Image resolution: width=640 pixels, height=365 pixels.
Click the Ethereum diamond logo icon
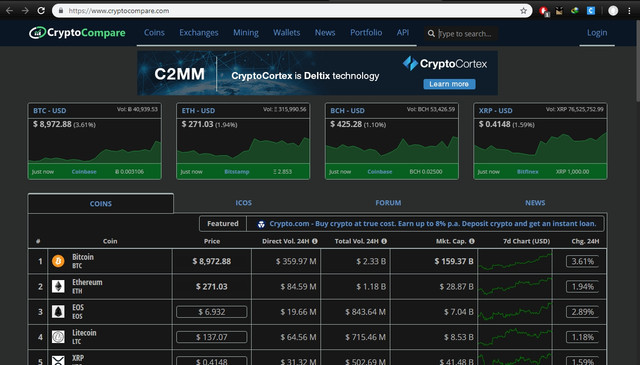tap(58, 287)
